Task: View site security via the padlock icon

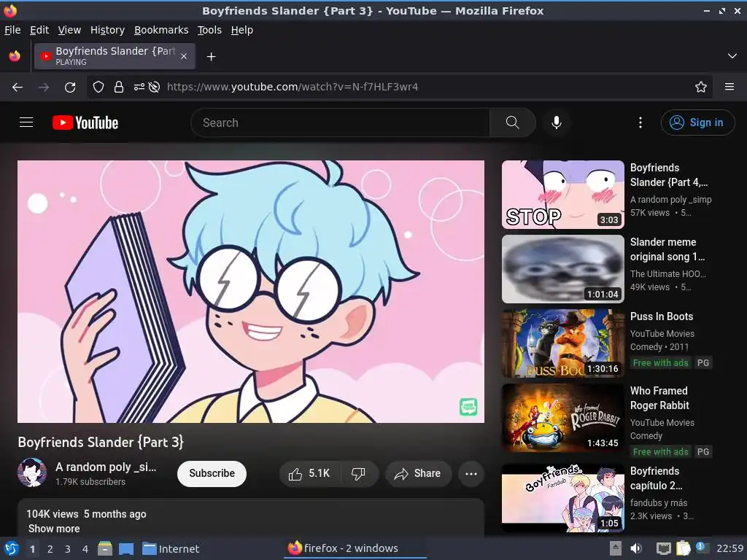Action: pos(119,87)
